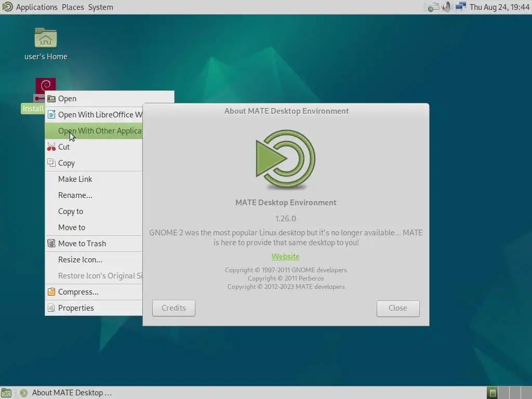Click the Open folder icon in menu
Screen dimensions: 532x399
[x=51, y=99]
